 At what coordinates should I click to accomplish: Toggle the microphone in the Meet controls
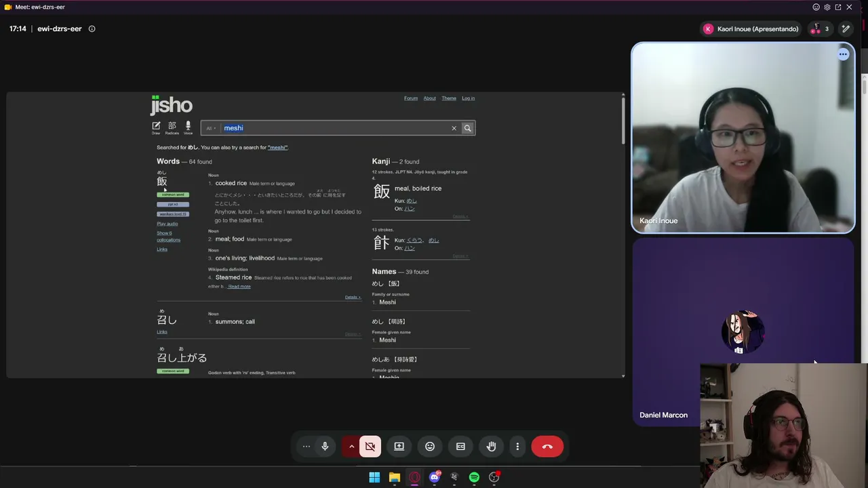[x=325, y=447]
